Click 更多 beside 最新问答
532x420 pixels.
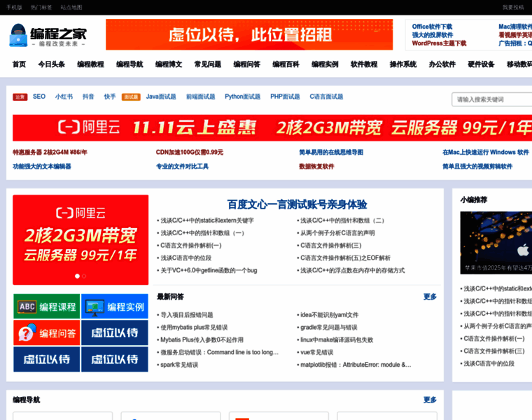coord(430,297)
